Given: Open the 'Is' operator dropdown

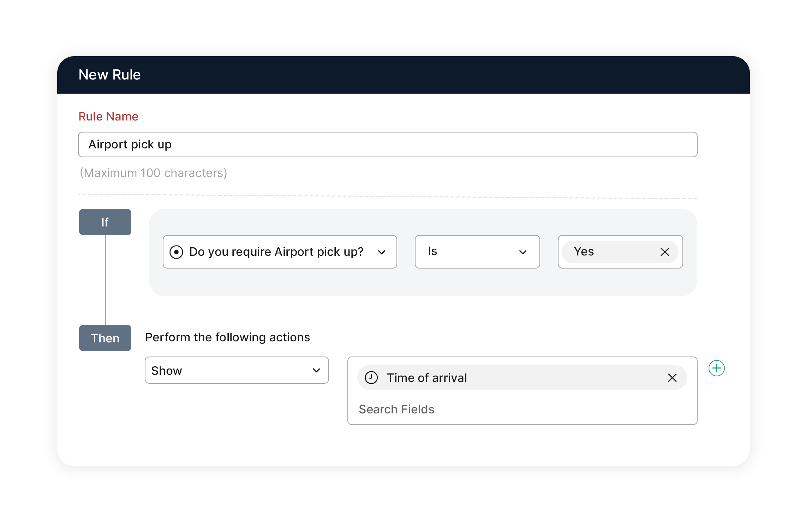Looking at the screenshot, I should click(477, 252).
